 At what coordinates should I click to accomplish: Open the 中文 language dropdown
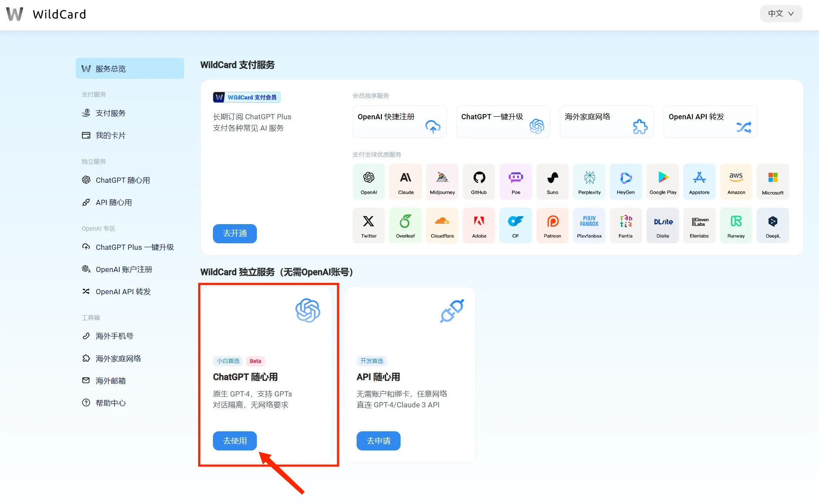click(781, 13)
